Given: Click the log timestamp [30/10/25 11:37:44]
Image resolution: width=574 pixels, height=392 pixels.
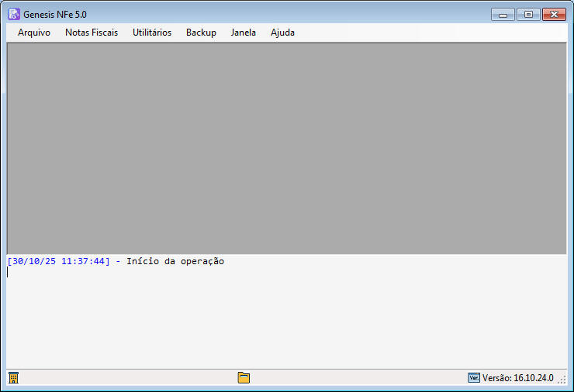Looking at the screenshot, I should tap(59, 262).
